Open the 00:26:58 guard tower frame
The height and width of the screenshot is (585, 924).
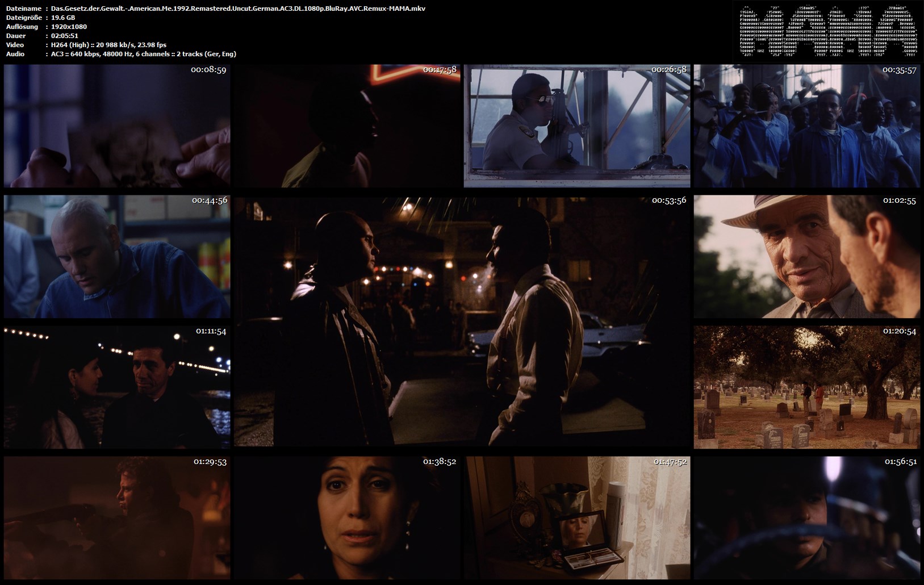point(577,126)
